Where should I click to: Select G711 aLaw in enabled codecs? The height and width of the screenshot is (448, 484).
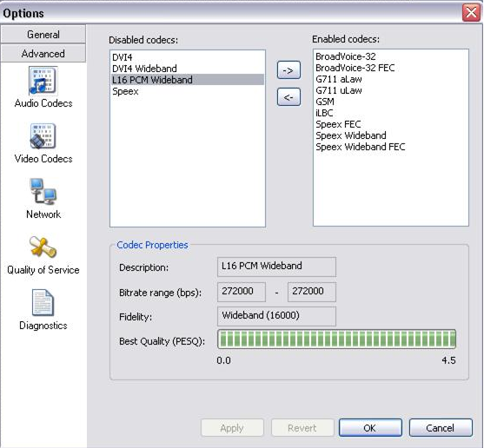[391, 79]
